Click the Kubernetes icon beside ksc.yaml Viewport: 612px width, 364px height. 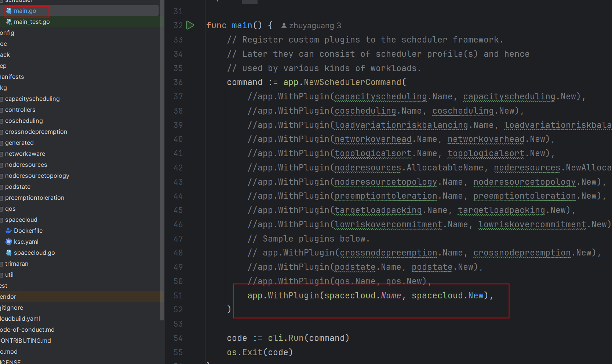pyautogui.click(x=9, y=242)
